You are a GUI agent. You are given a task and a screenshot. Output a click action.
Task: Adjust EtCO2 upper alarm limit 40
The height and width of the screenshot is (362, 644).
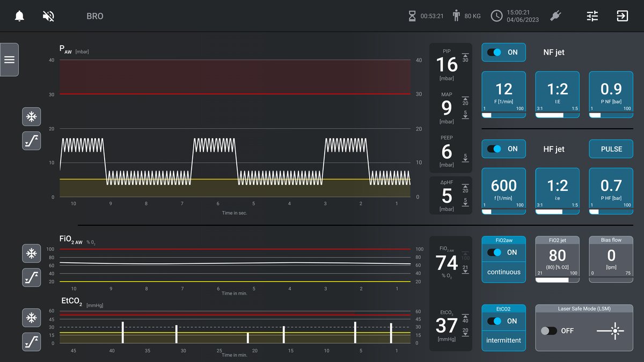465,318
